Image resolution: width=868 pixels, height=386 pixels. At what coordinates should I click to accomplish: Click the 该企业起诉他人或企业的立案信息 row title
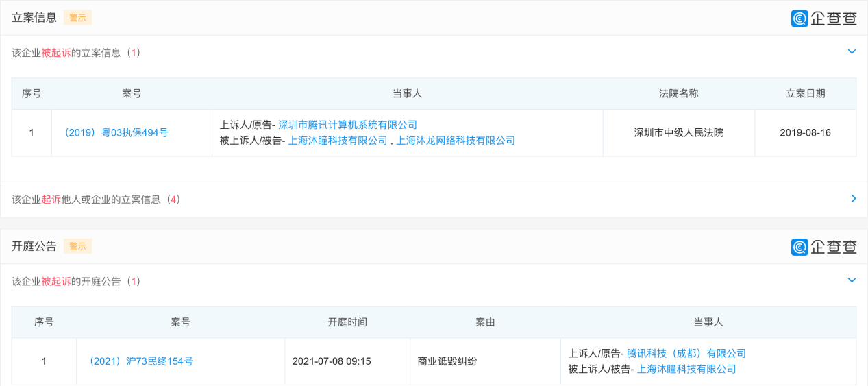pyautogui.click(x=96, y=200)
